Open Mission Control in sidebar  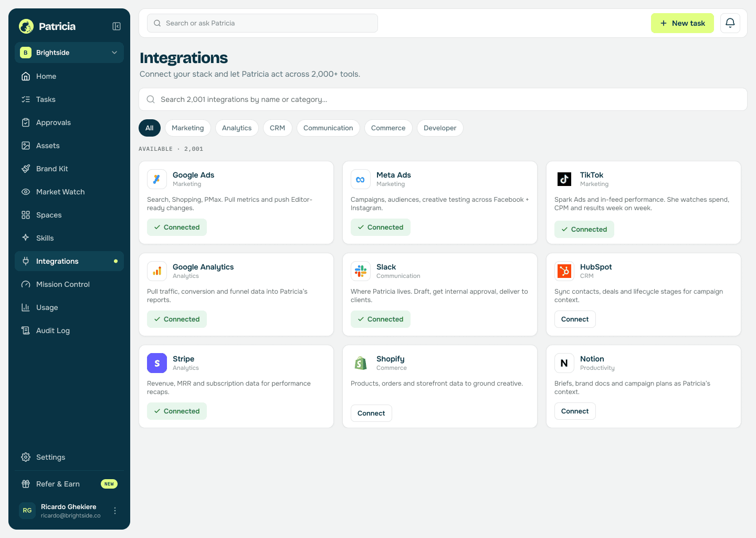pos(69,284)
